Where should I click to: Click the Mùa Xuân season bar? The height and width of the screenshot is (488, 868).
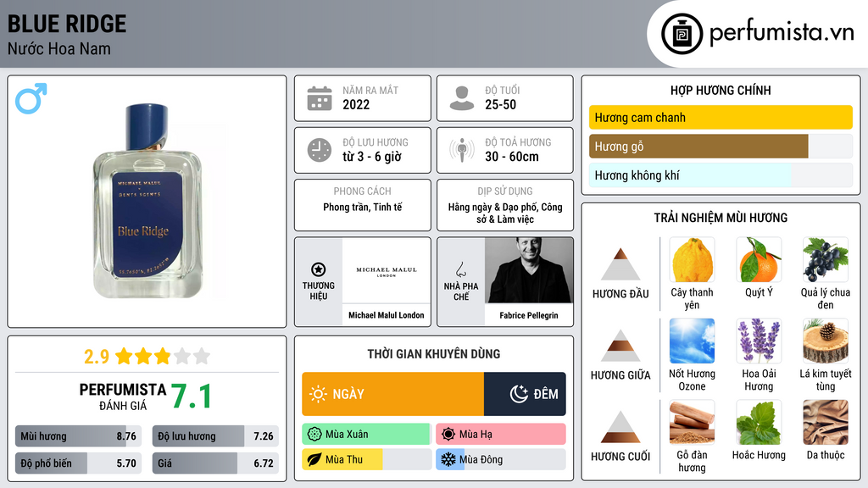367,435
